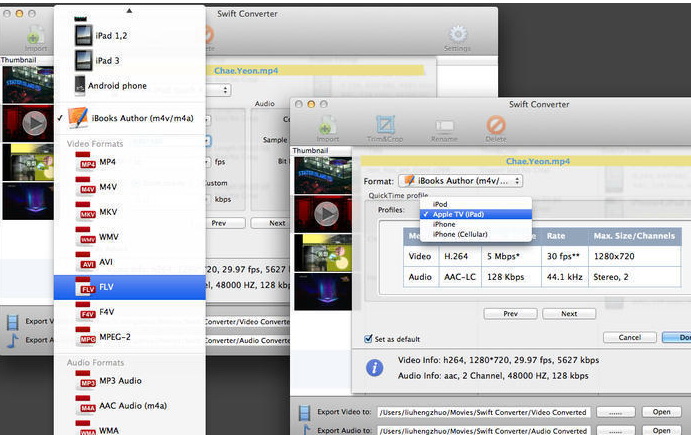Click browse dots button for Export Video
The width and height of the screenshot is (691, 435).
click(x=616, y=412)
